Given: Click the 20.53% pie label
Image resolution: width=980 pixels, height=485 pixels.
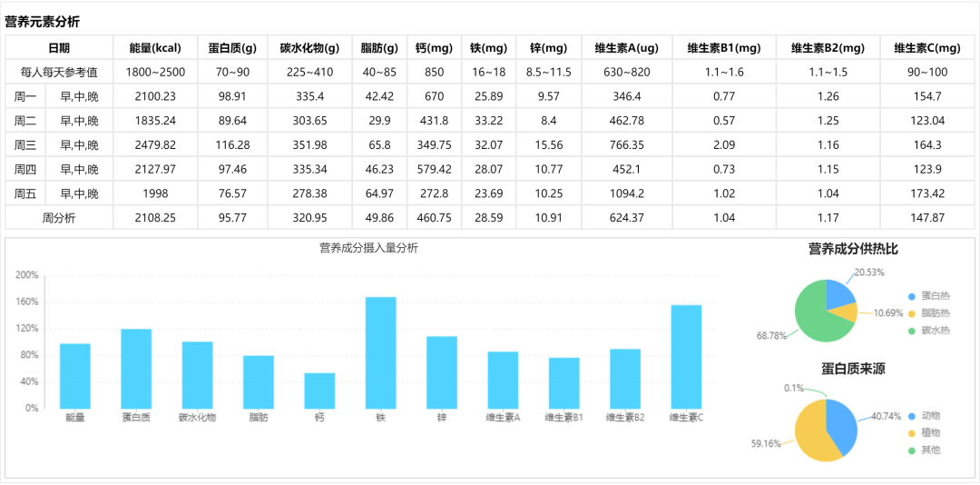Looking at the screenshot, I should pos(870,272).
